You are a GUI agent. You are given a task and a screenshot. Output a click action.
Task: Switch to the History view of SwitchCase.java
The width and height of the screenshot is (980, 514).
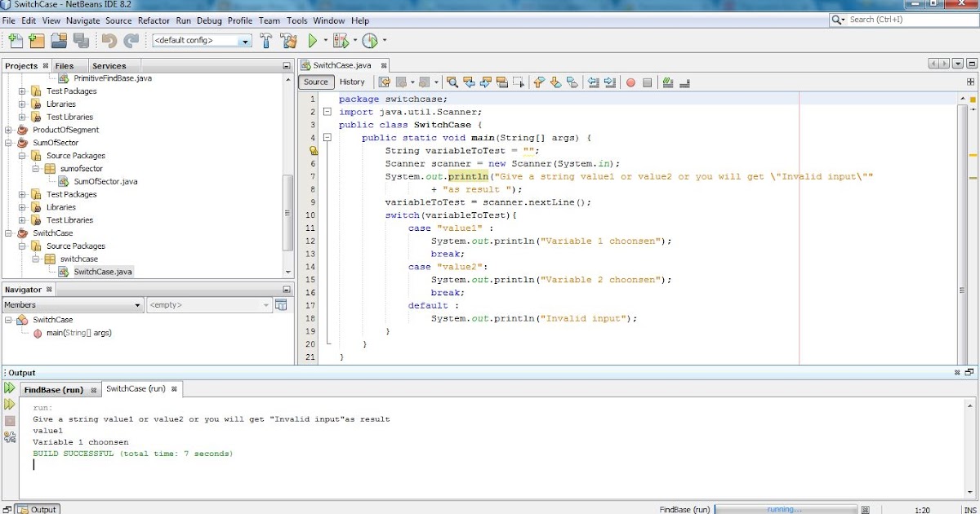coord(352,82)
